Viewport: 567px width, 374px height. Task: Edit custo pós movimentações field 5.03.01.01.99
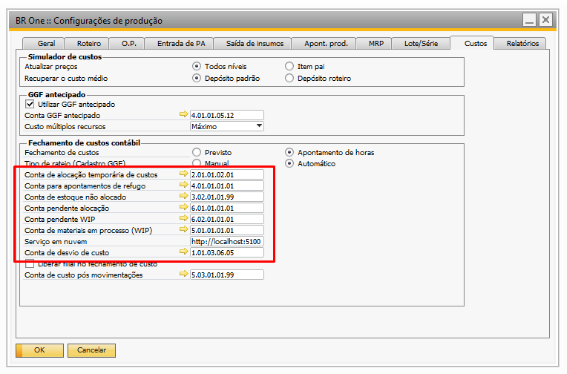tap(227, 275)
